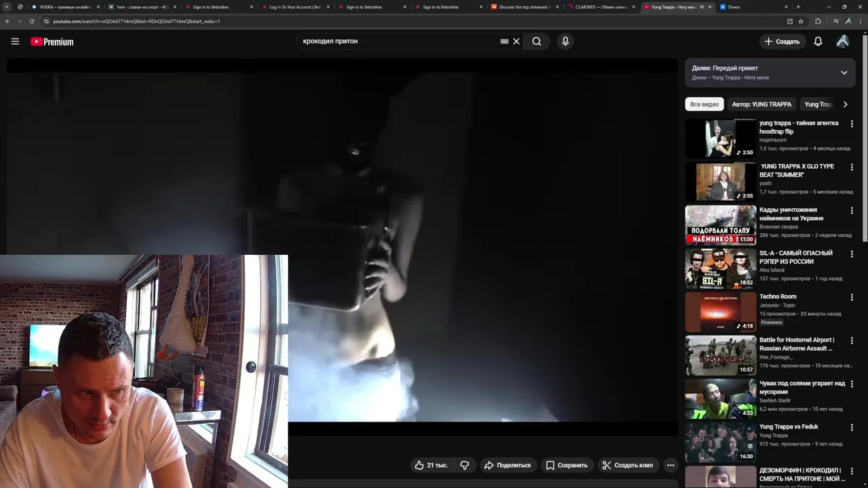Open the SIL-A video thumbnail
The width and height of the screenshot is (868, 488).
720,268
